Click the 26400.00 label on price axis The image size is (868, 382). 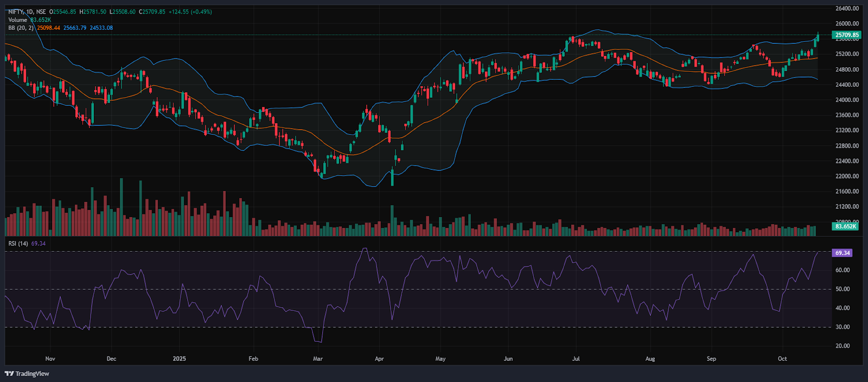pyautogui.click(x=847, y=9)
